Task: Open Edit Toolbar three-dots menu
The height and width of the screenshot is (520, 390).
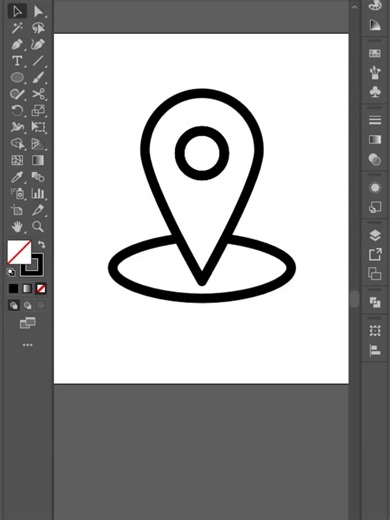Action: (27, 345)
